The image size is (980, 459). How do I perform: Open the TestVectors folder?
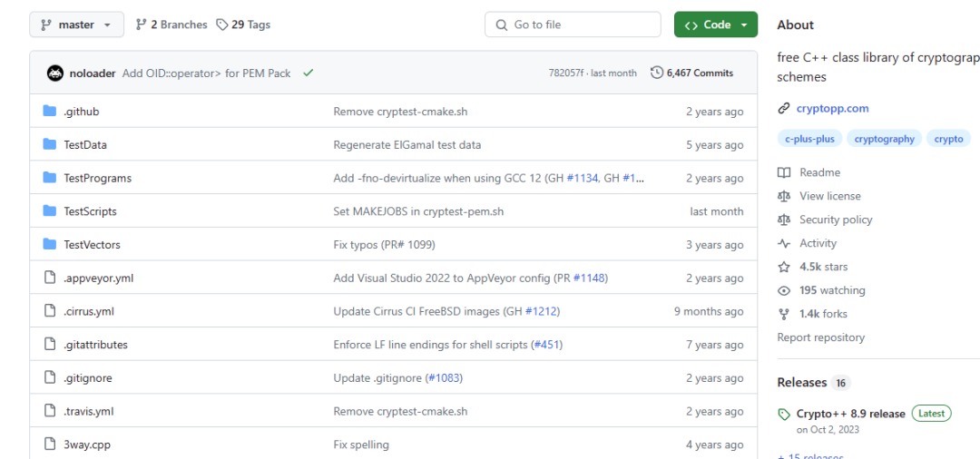pyautogui.click(x=92, y=245)
